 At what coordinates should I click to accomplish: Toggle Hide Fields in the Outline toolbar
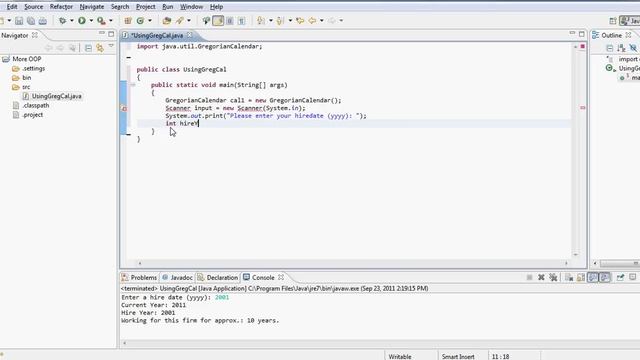click(633, 48)
